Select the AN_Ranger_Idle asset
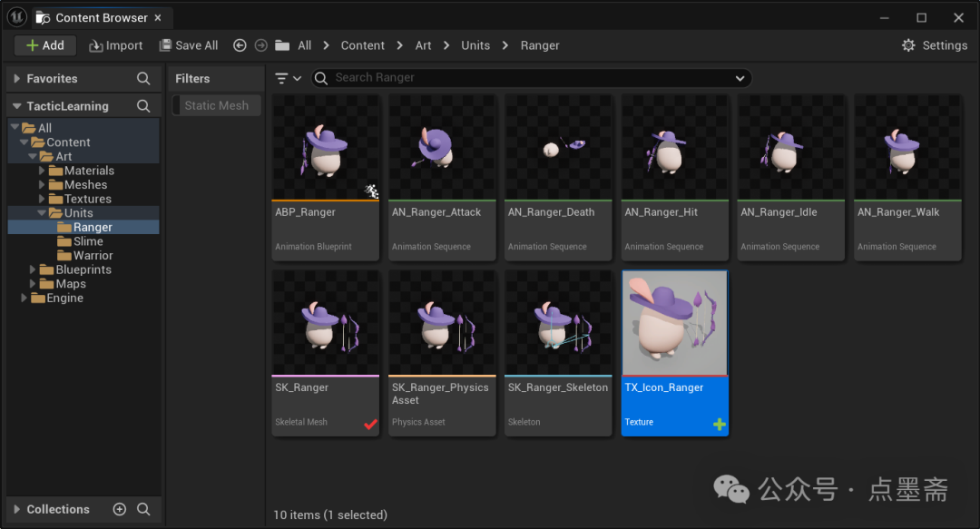The width and height of the screenshot is (980, 529). click(791, 178)
